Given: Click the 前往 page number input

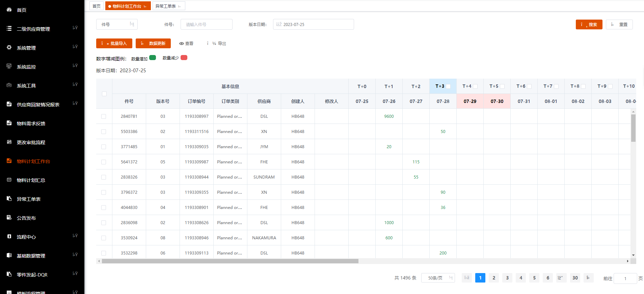Looking at the screenshot, I should click(625, 278).
